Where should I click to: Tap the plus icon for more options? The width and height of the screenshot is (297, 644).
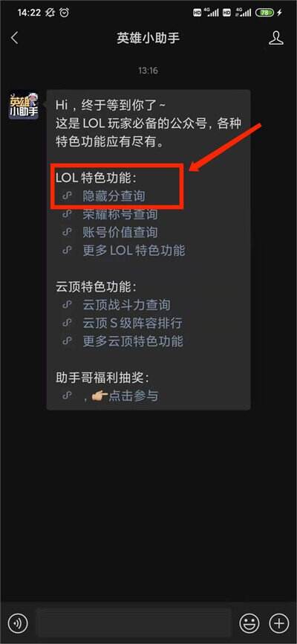point(278,623)
